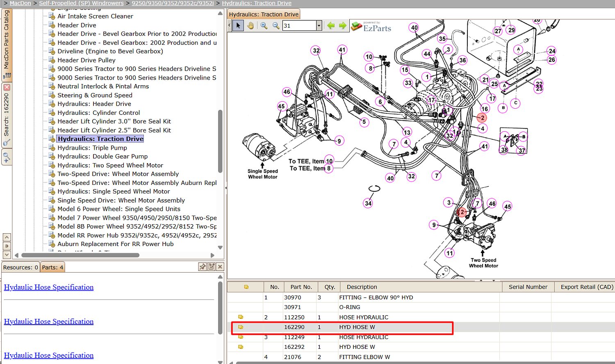
Task: Select callout 44 in the diagram
Action: click(427, 54)
